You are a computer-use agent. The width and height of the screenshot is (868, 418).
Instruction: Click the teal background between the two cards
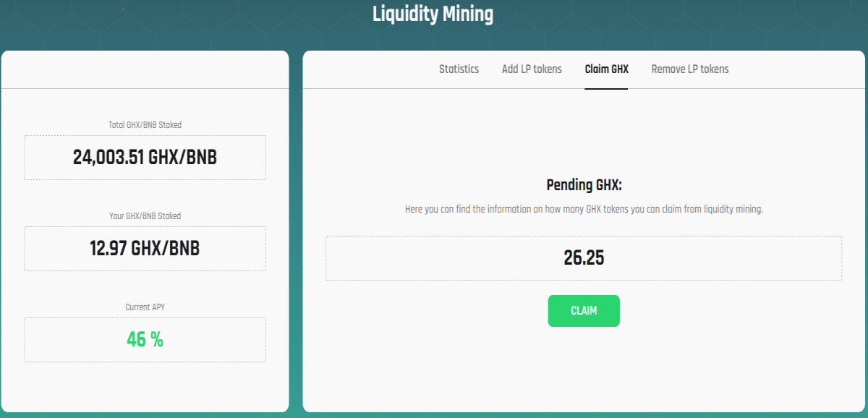tap(296, 231)
